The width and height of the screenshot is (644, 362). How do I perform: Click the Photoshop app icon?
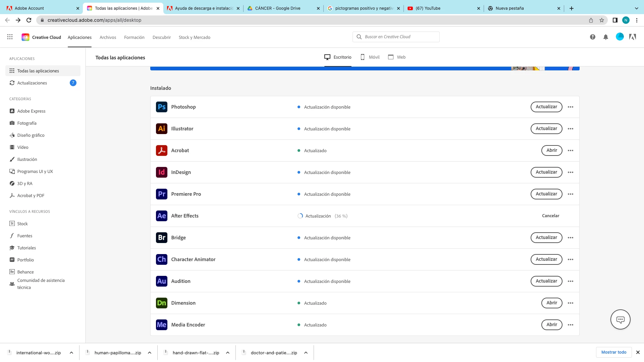162,107
